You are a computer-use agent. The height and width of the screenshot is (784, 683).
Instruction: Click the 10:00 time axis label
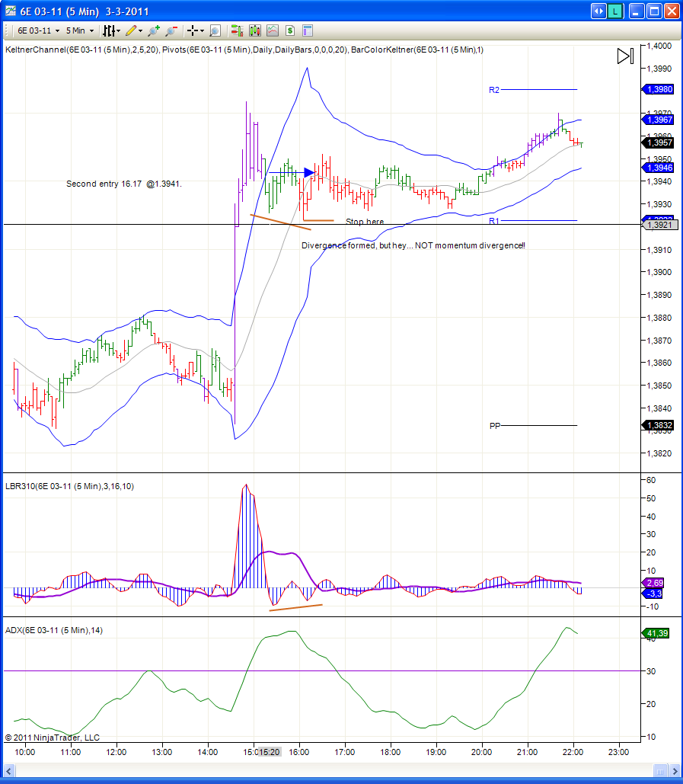click(25, 752)
